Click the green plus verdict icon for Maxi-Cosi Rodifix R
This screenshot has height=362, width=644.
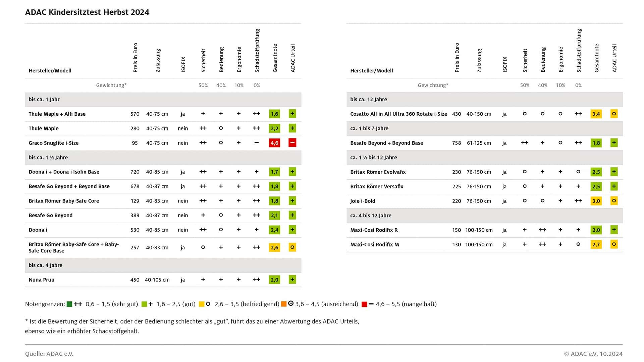(614, 230)
